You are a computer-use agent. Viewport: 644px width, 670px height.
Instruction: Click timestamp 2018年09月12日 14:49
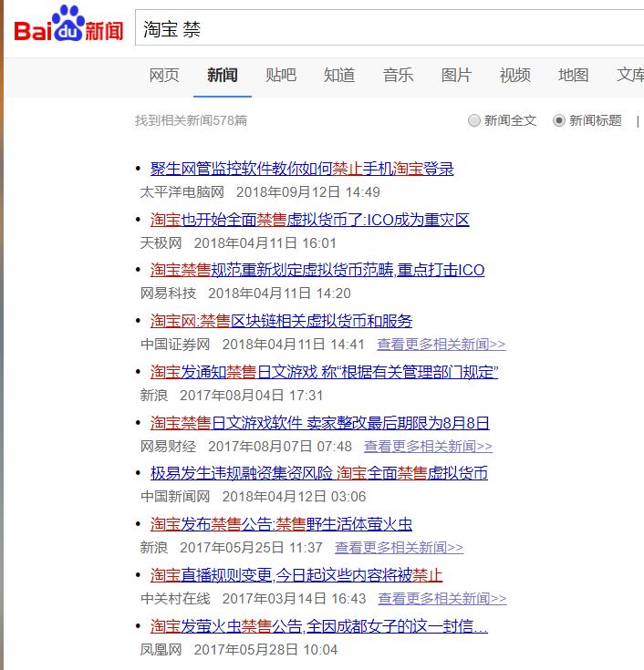point(308,192)
